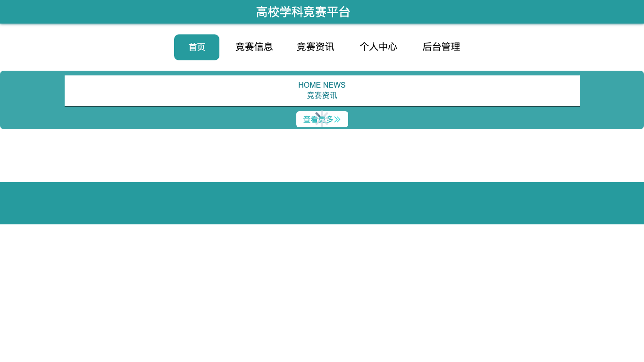Viewport: 644px width, 362px height.
Task: Click the HOME NEWS heading
Action: (x=322, y=85)
